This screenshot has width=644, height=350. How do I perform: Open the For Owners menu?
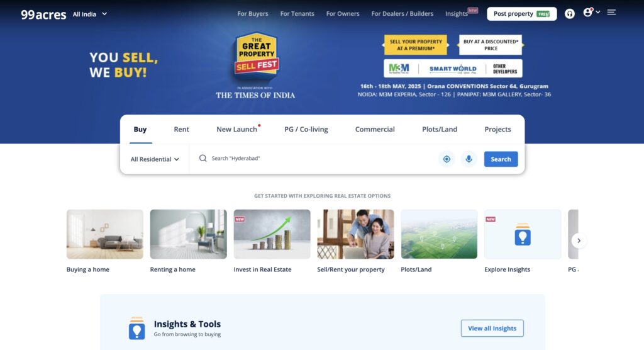[343, 14]
